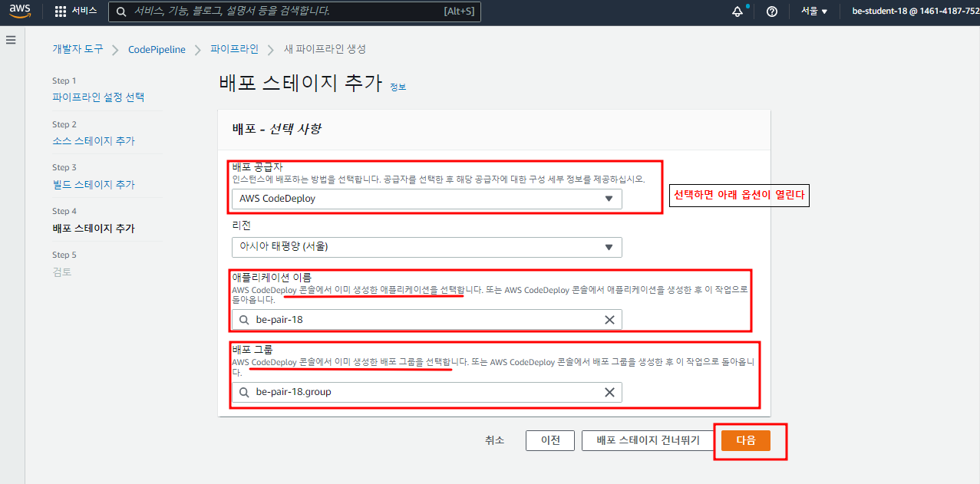Focus the 배포 그룹 input with be-pair-18.group

(x=427, y=392)
